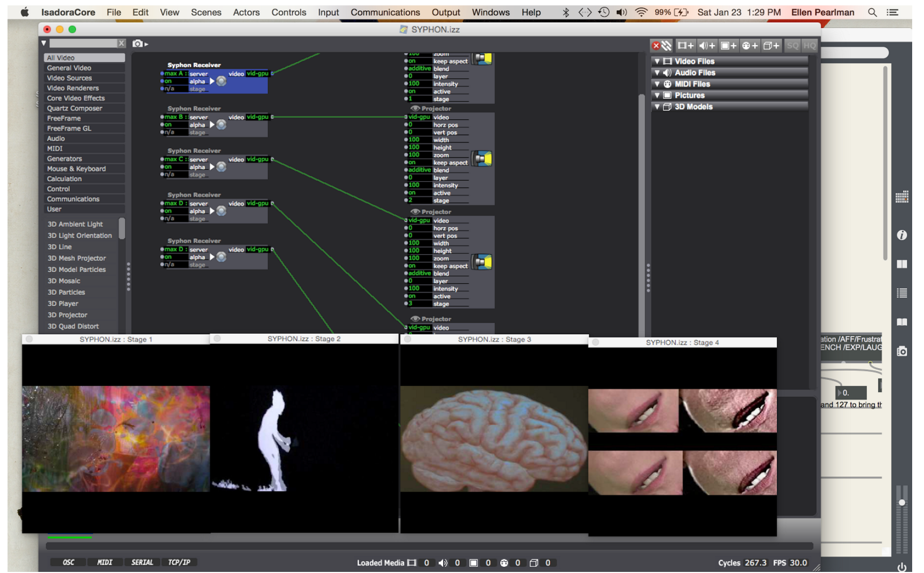Select the Video Sources actor category
924x573 pixels.
coord(84,78)
